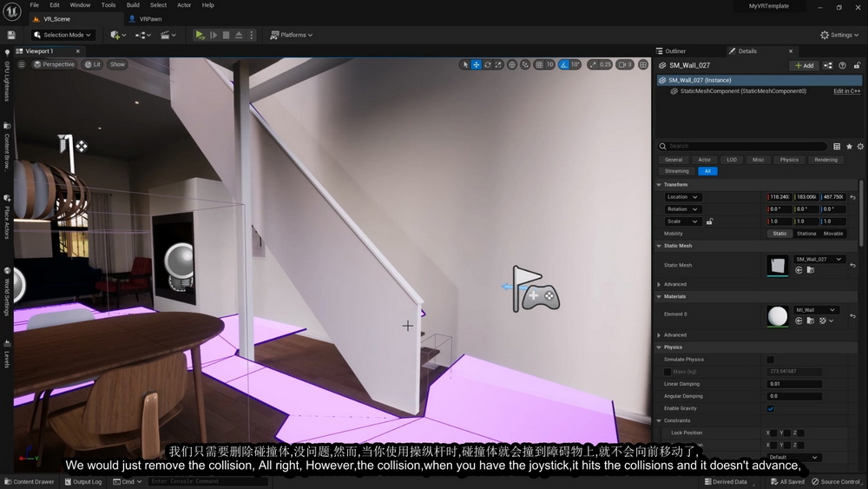
Task: Open the Cinematics clapperboard dropdown
Action: click(x=168, y=35)
